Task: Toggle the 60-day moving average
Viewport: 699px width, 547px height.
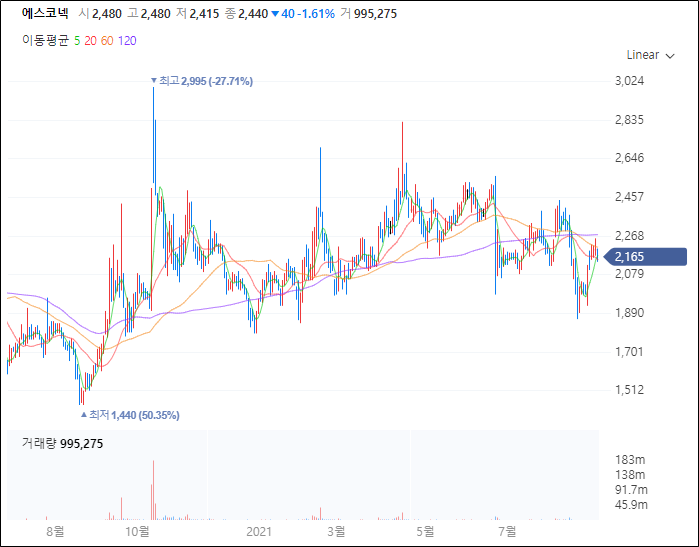Action: point(107,41)
